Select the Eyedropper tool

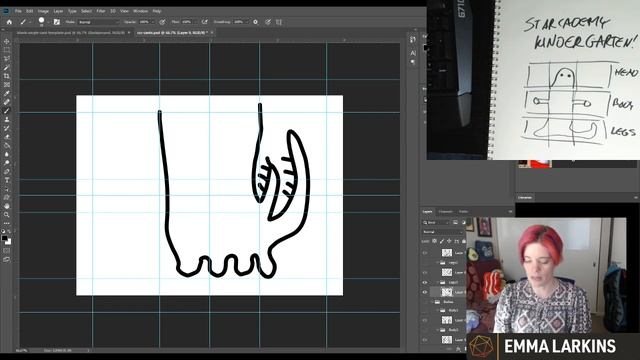tap(7, 93)
